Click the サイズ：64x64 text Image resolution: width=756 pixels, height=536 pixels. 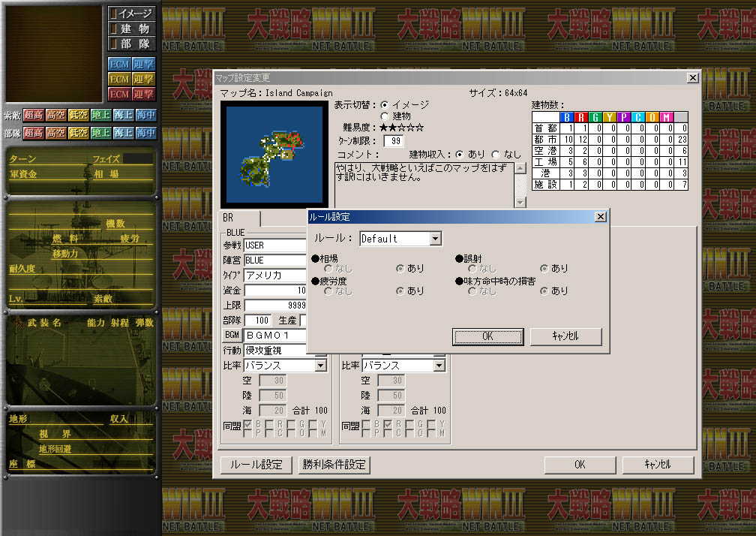(x=498, y=92)
